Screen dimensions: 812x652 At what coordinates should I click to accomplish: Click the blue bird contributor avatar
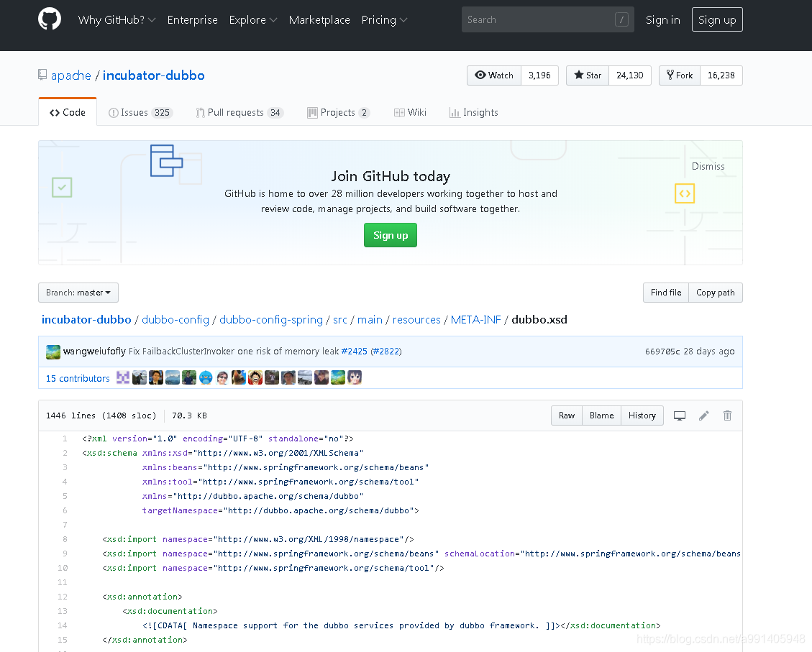coord(206,377)
